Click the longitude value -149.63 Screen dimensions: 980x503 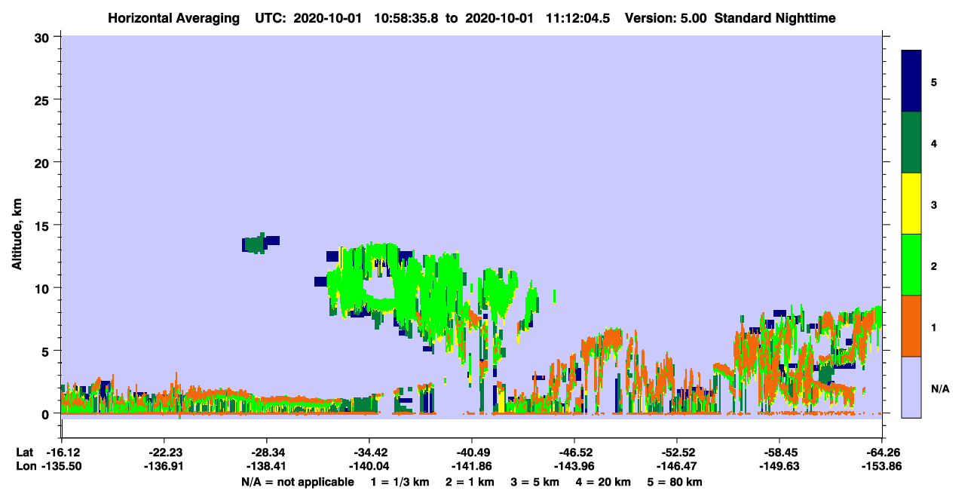click(779, 467)
